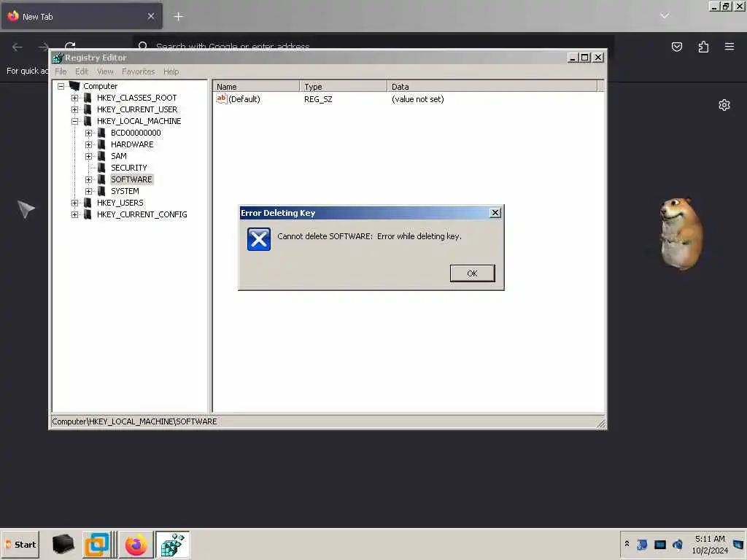This screenshot has width=747, height=560.
Task: Switch to Firefox on the taskbar
Action: coord(136,544)
